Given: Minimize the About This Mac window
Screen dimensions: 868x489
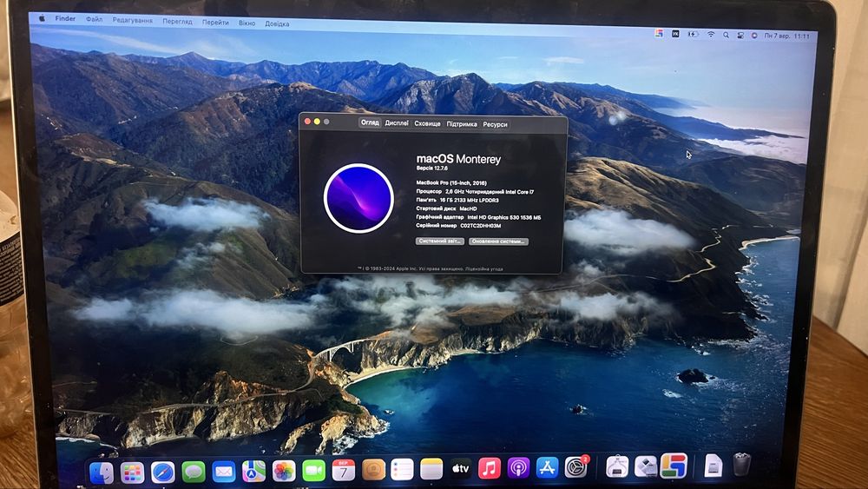Looking at the screenshot, I should [317, 122].
